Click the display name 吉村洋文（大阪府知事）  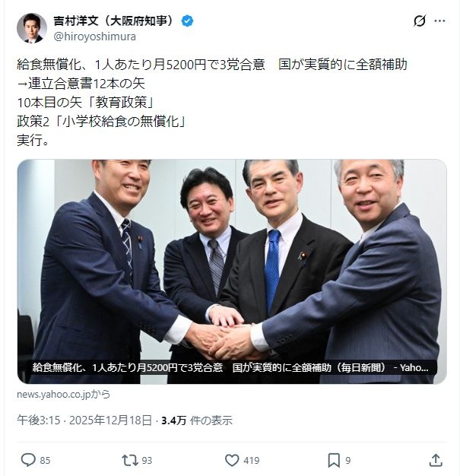coord(115,21)
